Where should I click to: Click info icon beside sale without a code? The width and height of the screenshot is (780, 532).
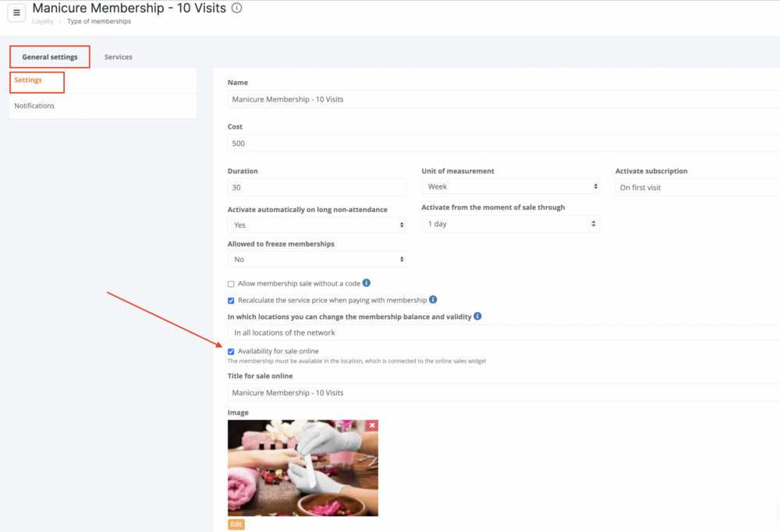(x=367, y=282)
